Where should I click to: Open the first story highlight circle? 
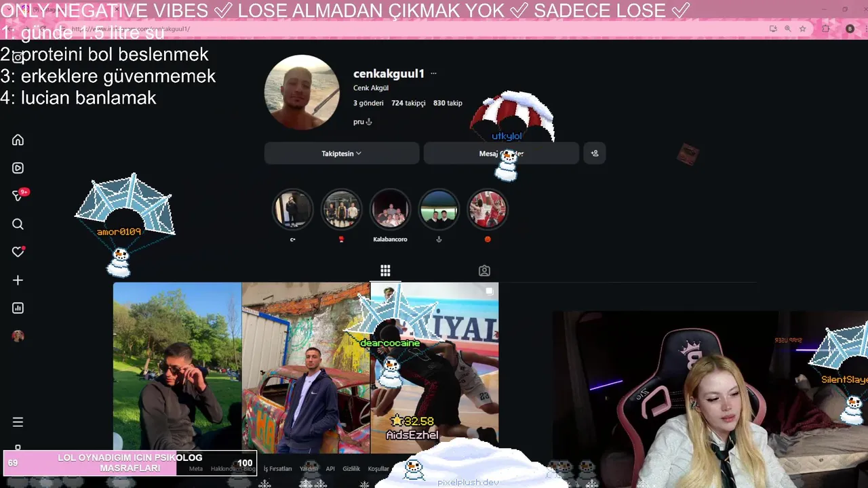[293, 209]
